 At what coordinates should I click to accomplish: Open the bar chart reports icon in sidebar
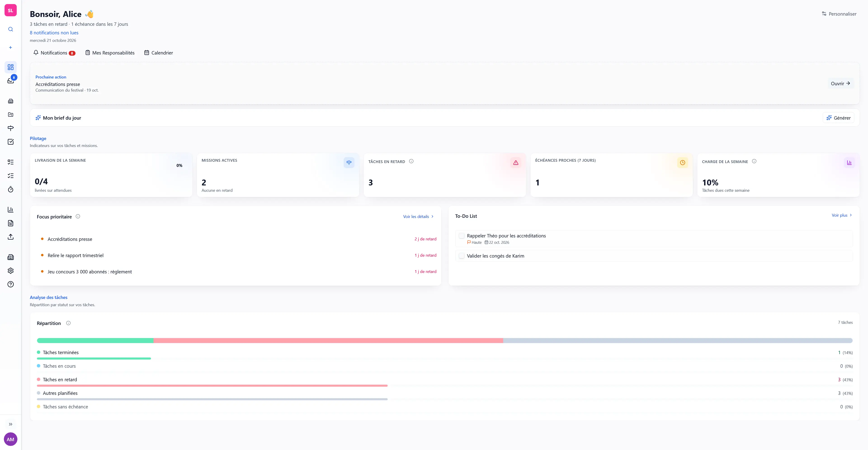(x=10, y=210)
